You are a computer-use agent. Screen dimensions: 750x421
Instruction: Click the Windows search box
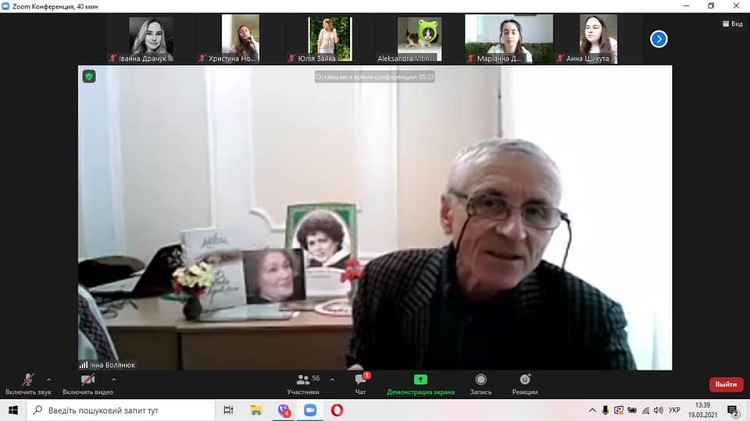coord(120,410)
